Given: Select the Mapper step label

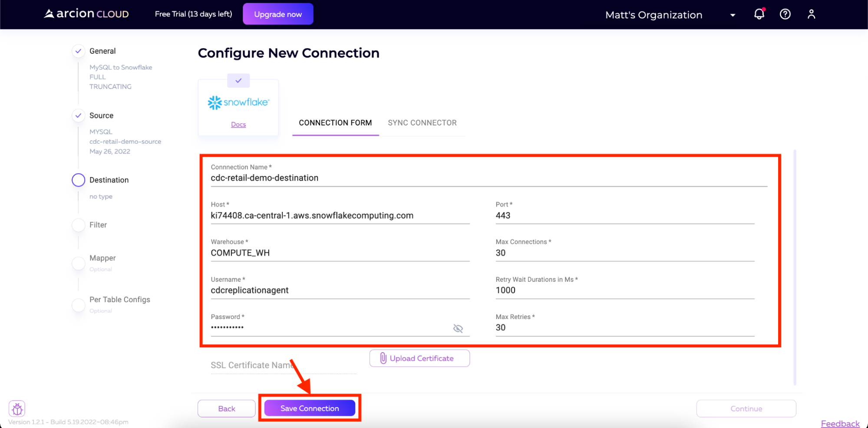Looking at the screenshot, I should tap(102, 258).
